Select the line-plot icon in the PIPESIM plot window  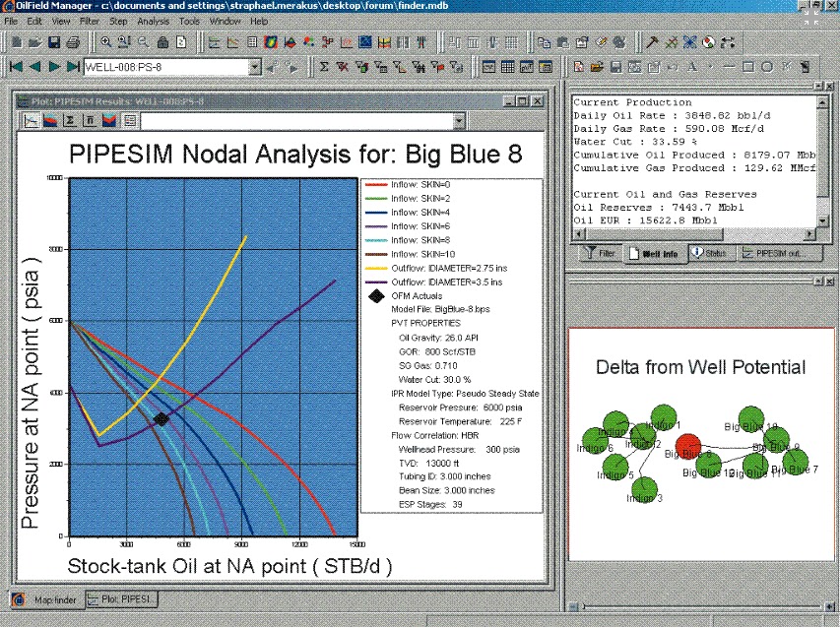pyautogui.click(x=31, y=121)
